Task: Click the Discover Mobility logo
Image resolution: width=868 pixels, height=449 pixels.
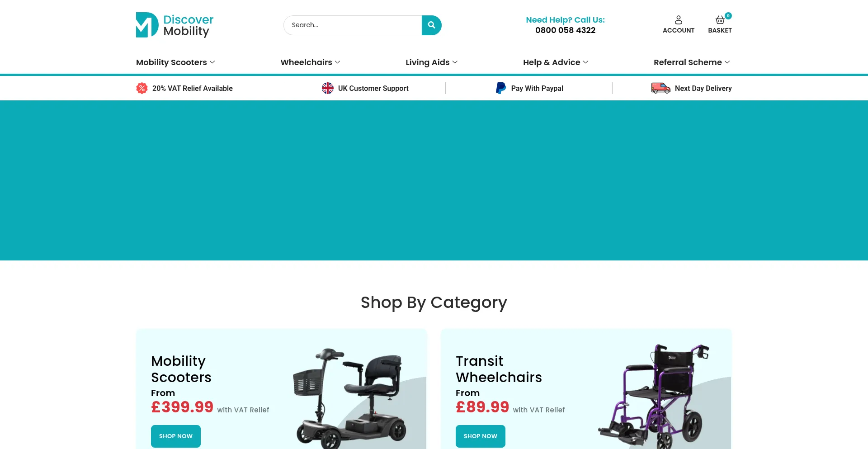Action: 175,25
